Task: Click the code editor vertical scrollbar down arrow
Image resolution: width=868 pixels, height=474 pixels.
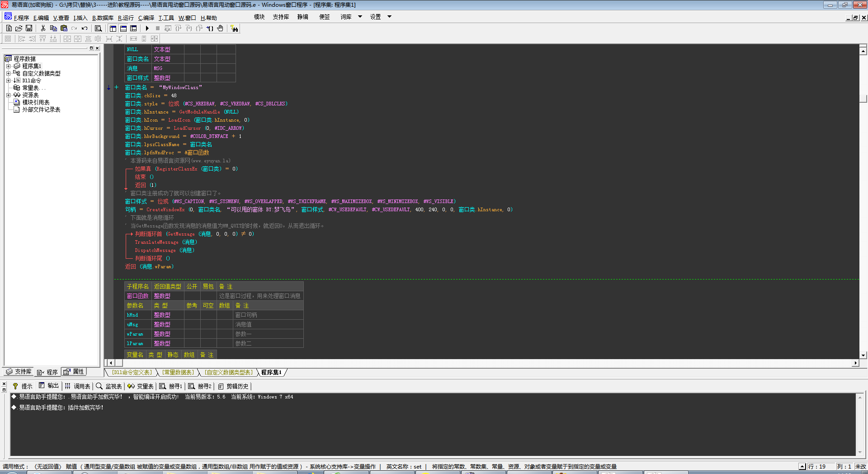Action: [863, 355]
